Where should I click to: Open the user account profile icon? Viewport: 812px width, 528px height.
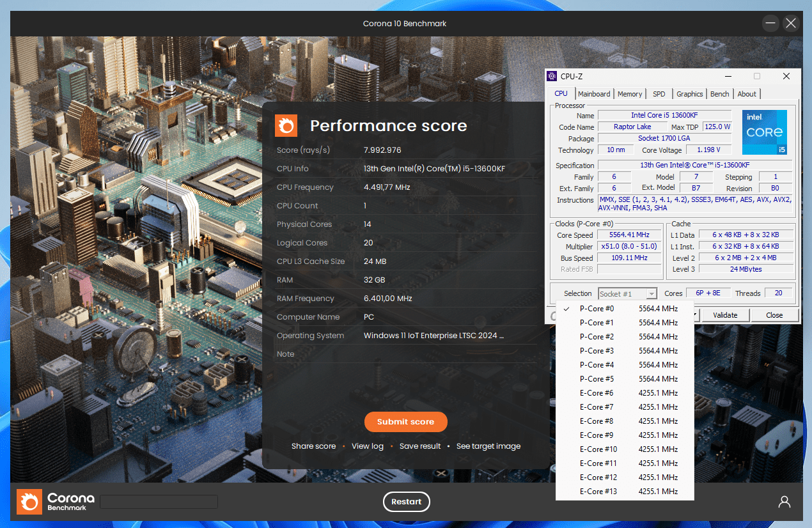point(785,502)
